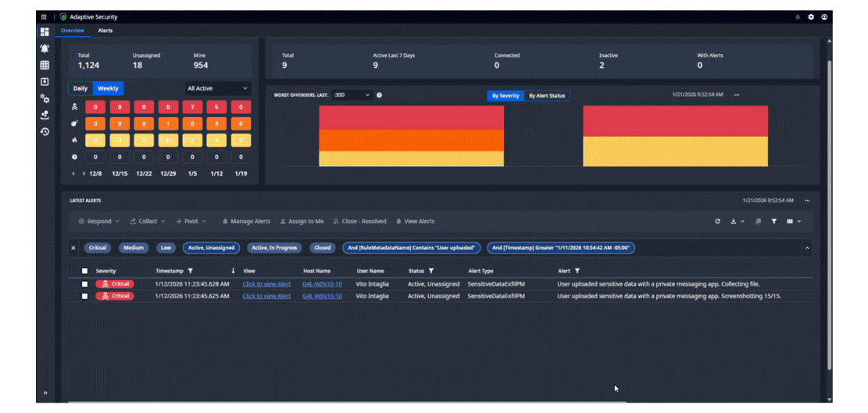Click the Assign to Me button

pos(302,221)
